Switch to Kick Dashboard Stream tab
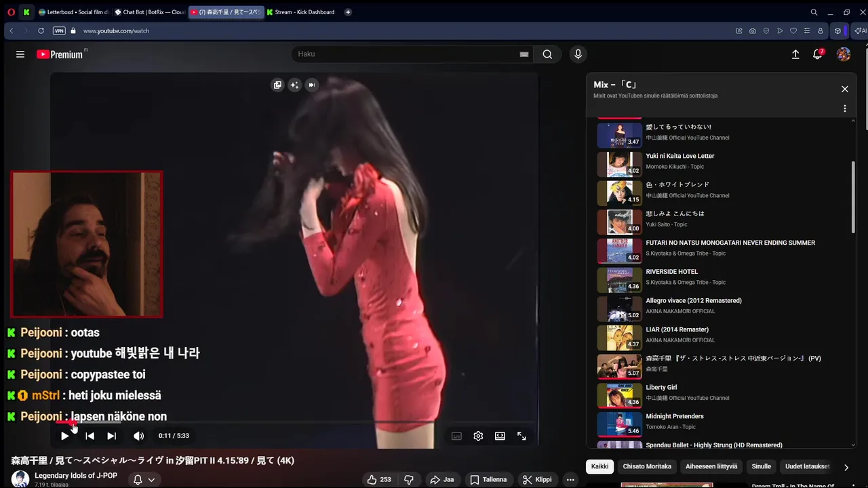This screenshot has width=868, height=488. tap(300, 12)
